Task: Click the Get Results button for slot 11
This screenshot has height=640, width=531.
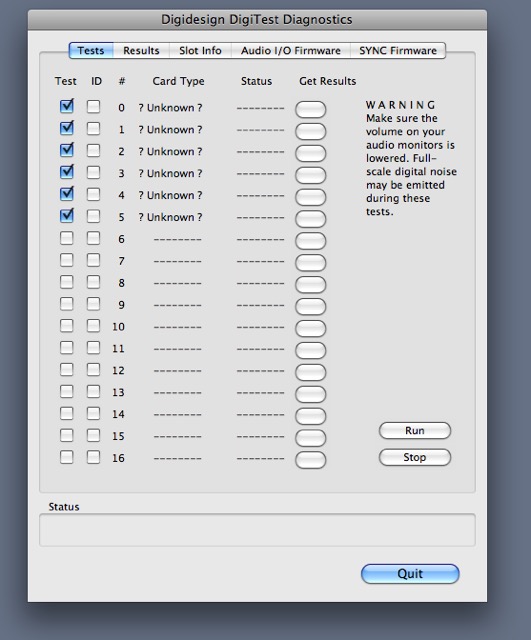Action: 311,350
